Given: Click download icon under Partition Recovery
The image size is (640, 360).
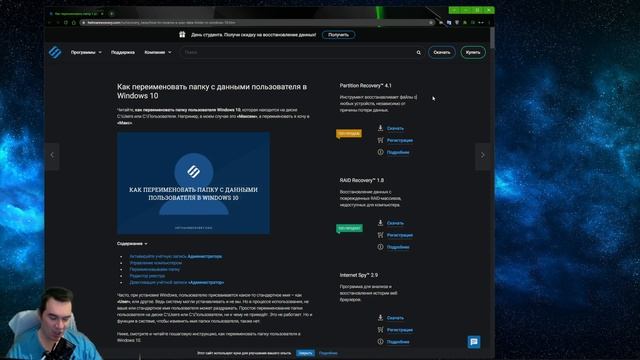Looking at the screenshot, I should [x=380, y=128].
